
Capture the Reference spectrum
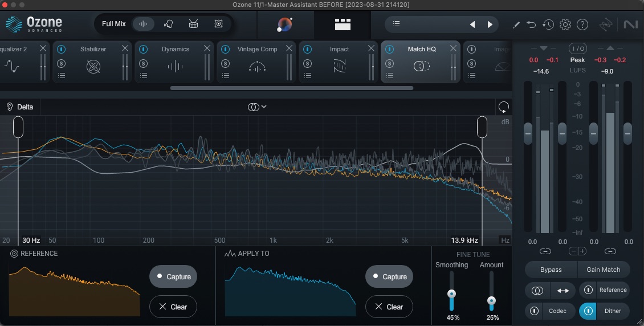(x=173, y=276)
